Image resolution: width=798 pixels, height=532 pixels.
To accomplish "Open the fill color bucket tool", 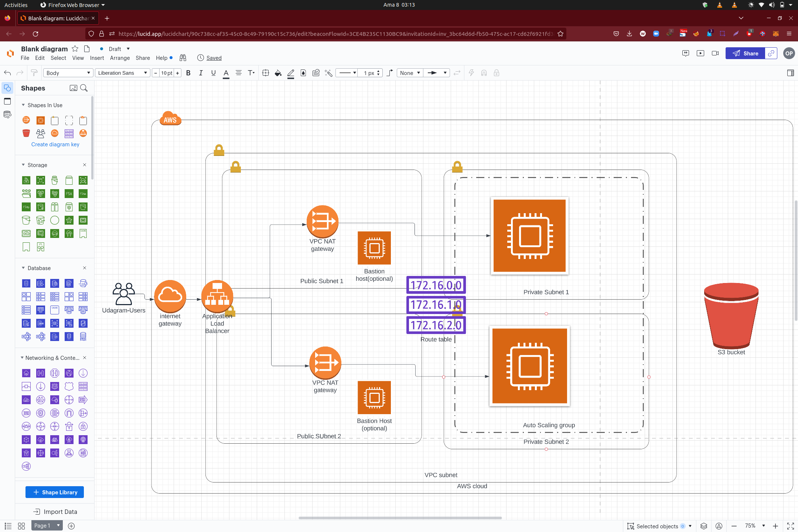I will 278,73.
